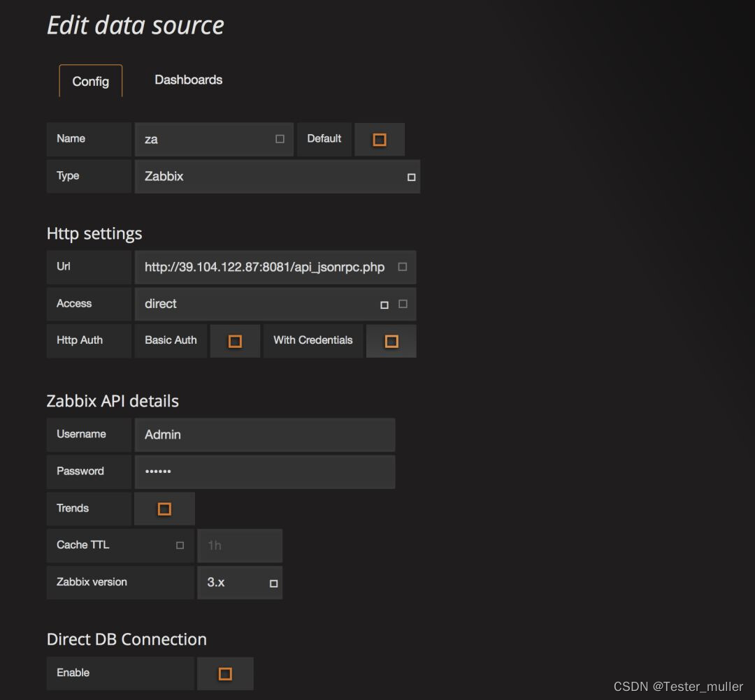Click the With Credentials label text

click(313, 340)
